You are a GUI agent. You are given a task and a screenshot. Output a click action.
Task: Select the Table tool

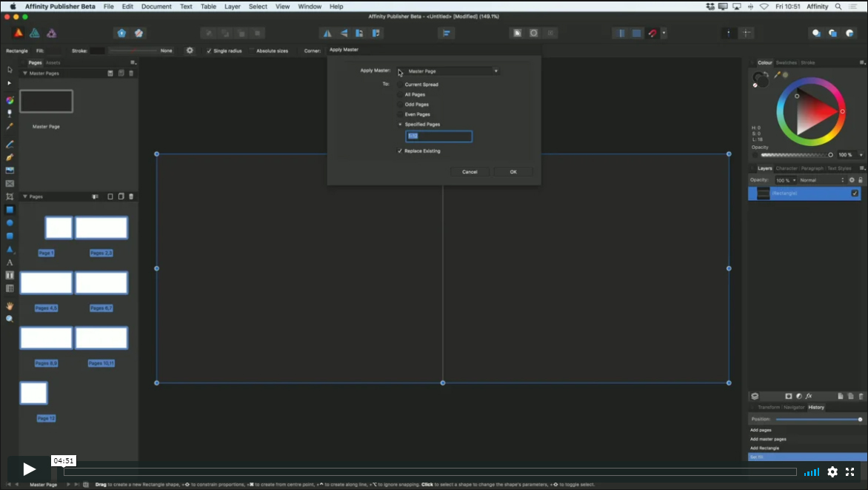coord(10,289)
